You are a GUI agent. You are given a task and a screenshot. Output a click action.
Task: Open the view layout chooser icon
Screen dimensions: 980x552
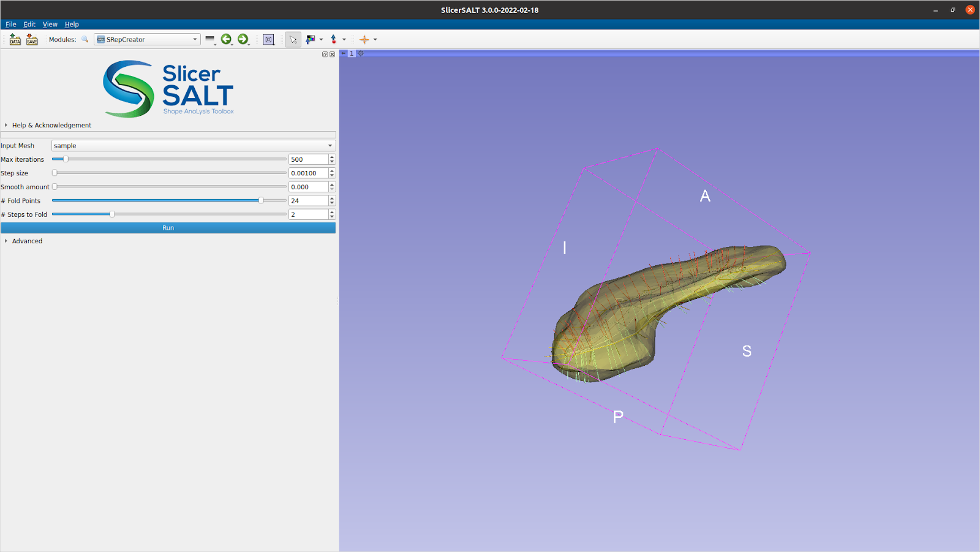point(268,39)
